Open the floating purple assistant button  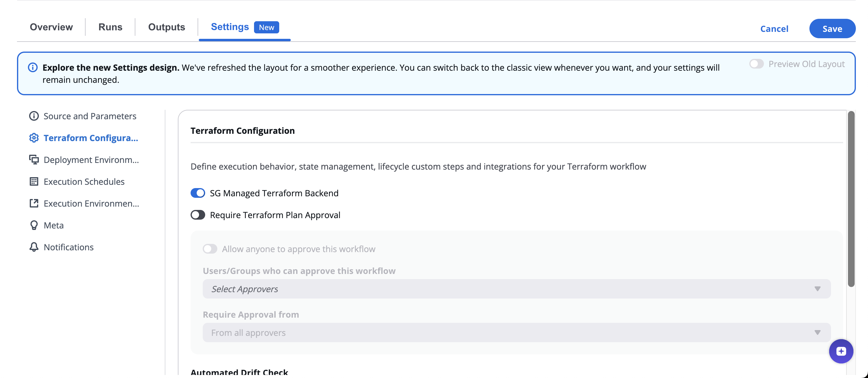(x=841, y=351)
